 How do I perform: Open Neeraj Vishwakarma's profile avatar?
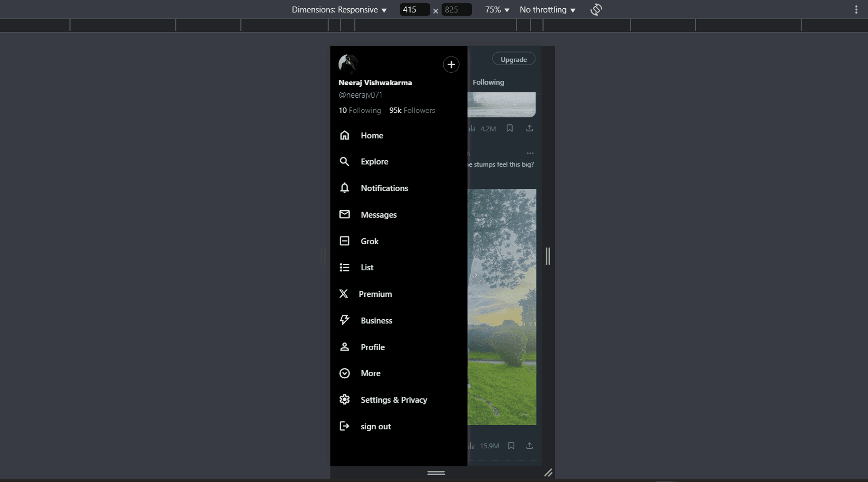tap(348, 64)
